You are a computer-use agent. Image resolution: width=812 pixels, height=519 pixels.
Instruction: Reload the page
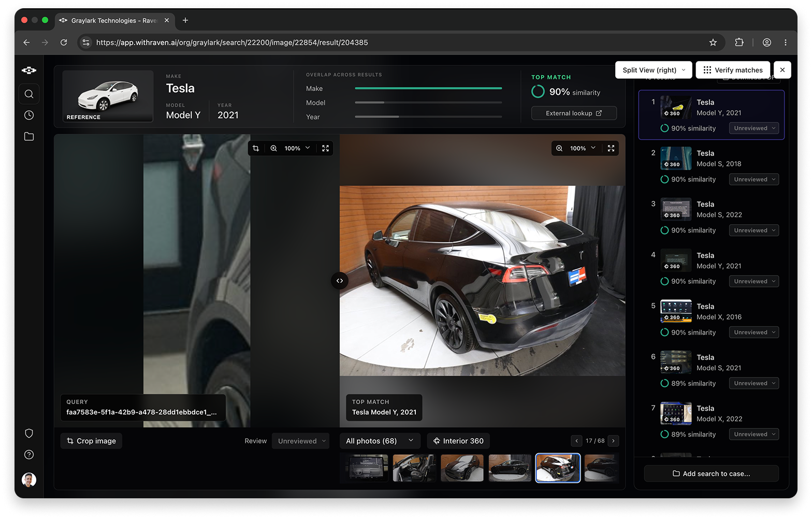(x=64, y=42)
